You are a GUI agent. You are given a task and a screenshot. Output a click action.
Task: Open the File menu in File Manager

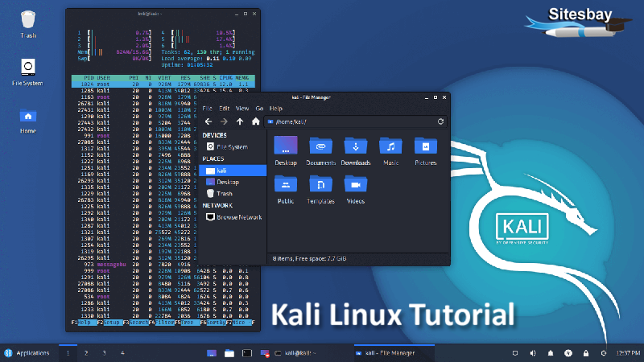[207, 109]
